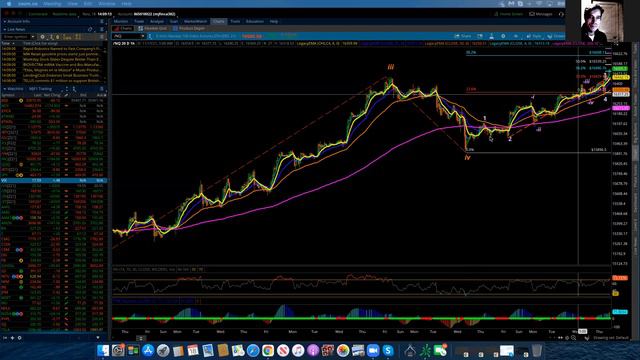The height and width of the screenshot is (360, 640).
Task: Open the chart Drawings menu
Action: [557, 36]
